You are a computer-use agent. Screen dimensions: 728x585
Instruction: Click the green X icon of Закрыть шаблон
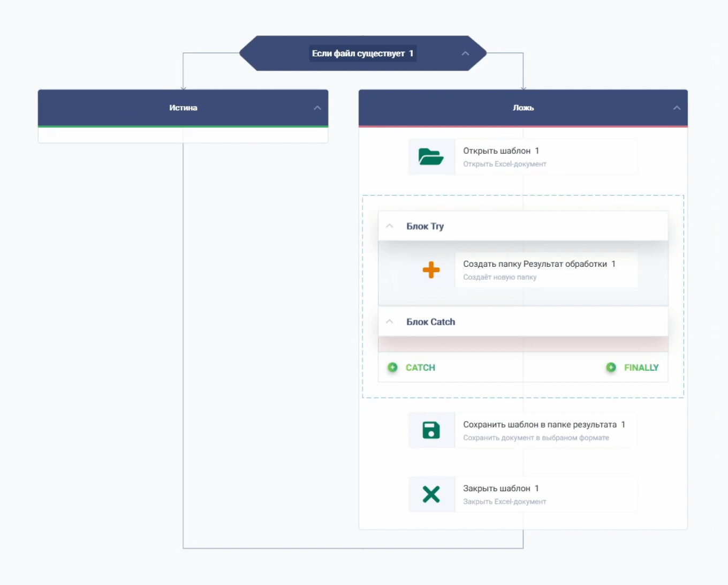click(431, 494)
